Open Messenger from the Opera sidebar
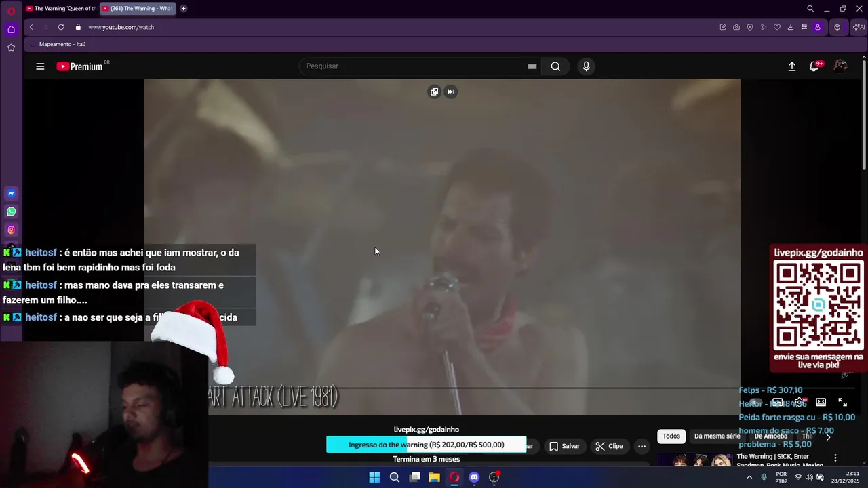This screenshot has width=868, height=488. click(x=12, y=194)
